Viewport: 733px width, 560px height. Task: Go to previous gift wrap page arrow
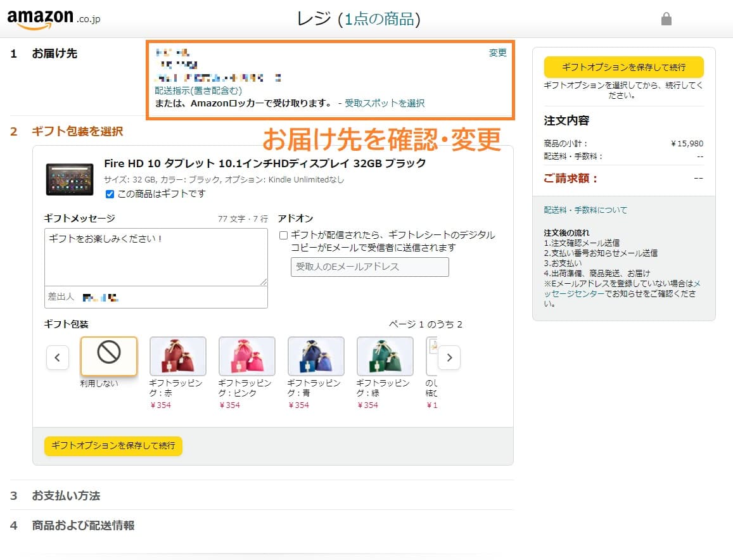pos(58,357)
